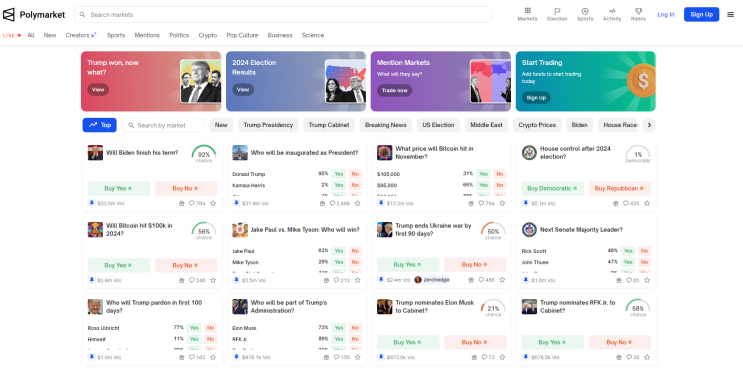Star the Jake Paul vs. Mike Tyson market
The height and width of the screenshot is (368, 743).
[358, 280]
